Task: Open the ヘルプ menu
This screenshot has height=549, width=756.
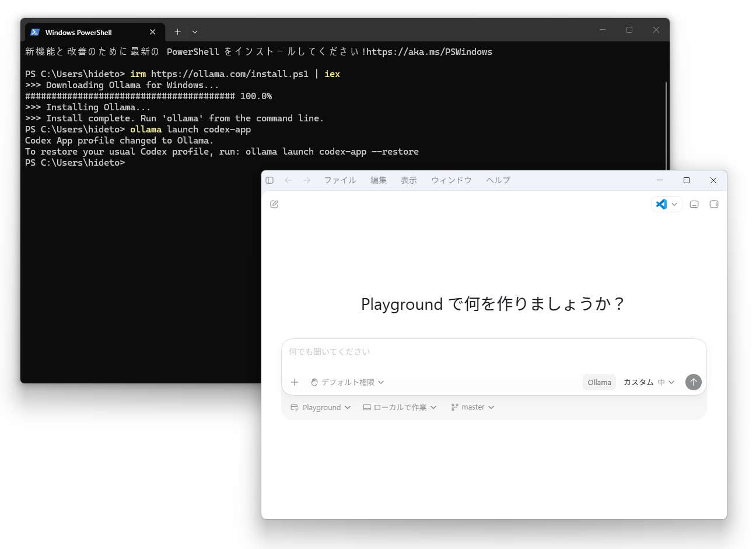Action: 498,180
